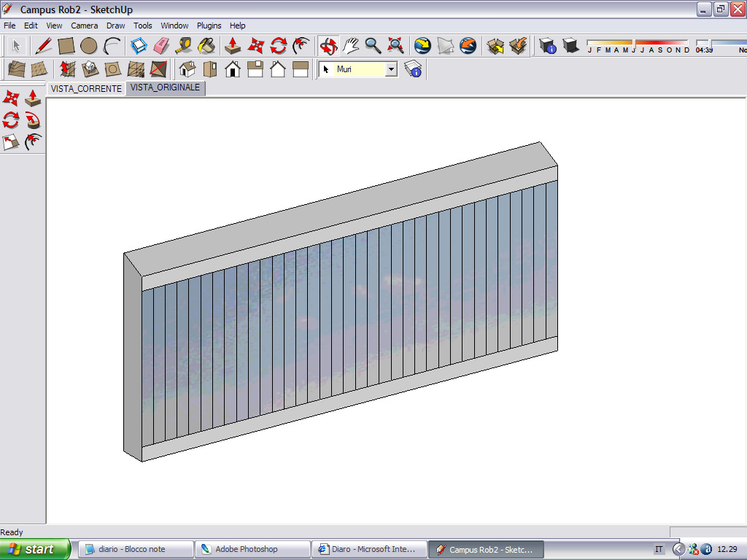Switch to the Left standard view
Screen dimensions: 747x560
point(301,69)
